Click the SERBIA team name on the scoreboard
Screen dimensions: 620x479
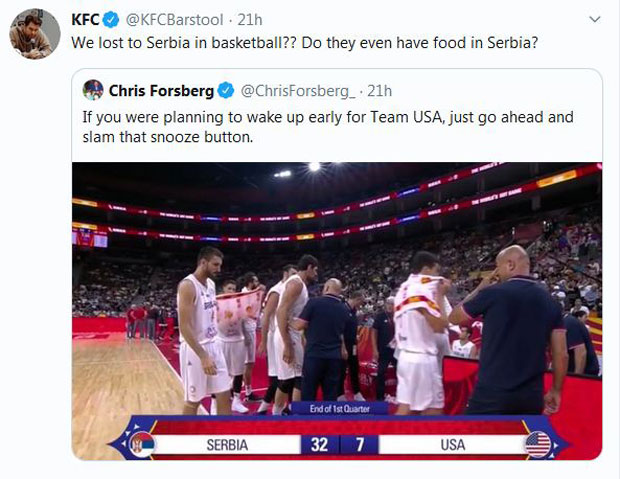click(x=227, y=444)
